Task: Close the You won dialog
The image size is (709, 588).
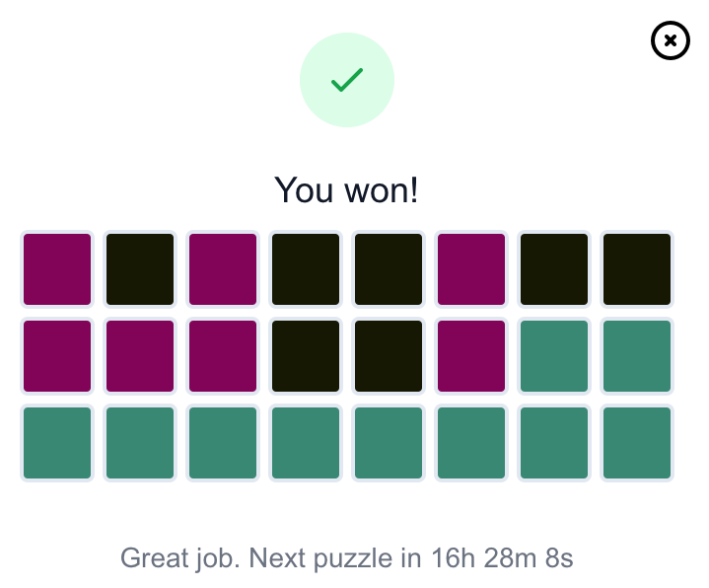Action: pos(671,40)
